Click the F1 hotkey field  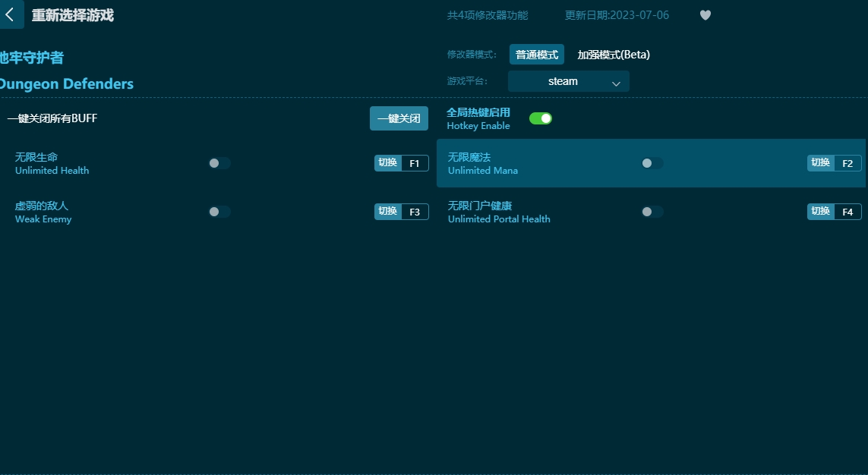415,163
